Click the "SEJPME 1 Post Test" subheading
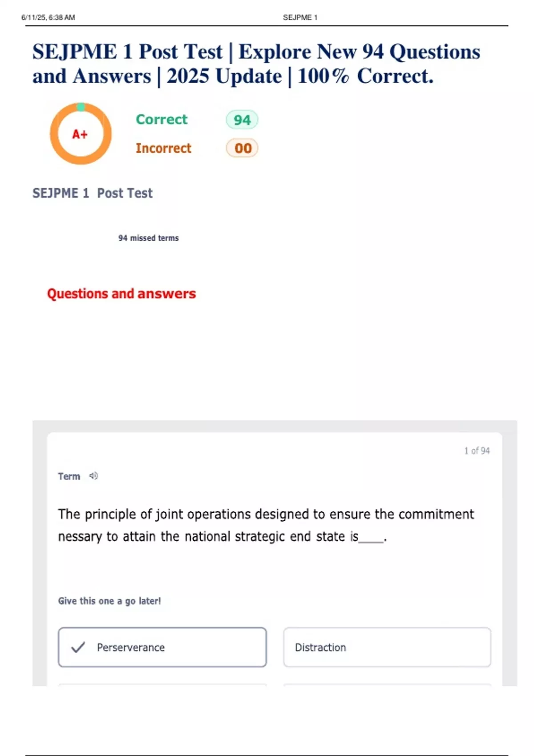 click(92, 193)
